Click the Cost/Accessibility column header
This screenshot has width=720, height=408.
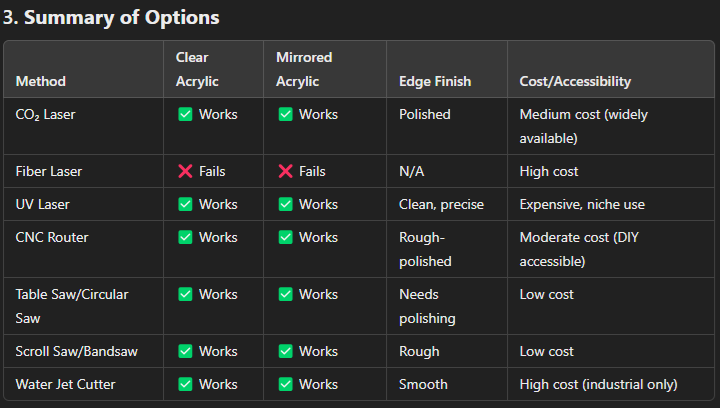(x=575, y=81)
